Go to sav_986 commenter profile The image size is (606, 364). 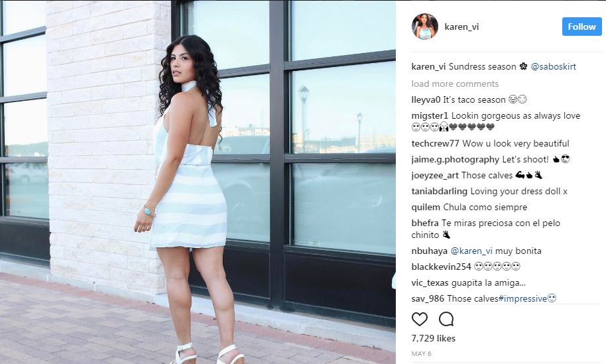click(x=428, y=299)
